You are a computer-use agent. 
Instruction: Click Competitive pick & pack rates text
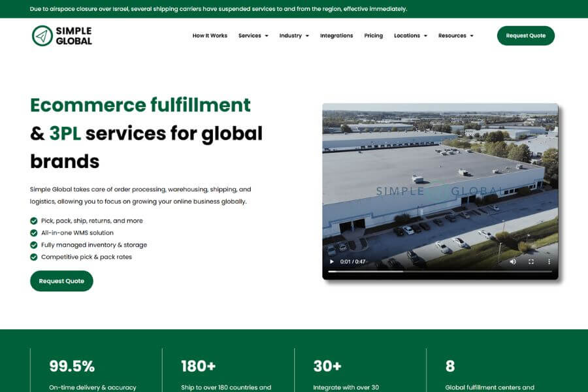[87, 257]
